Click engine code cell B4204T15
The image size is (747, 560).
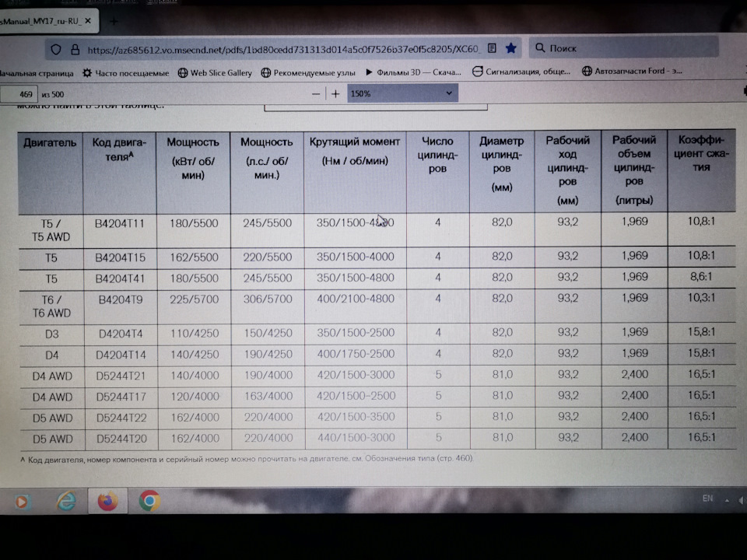(120, 257)
